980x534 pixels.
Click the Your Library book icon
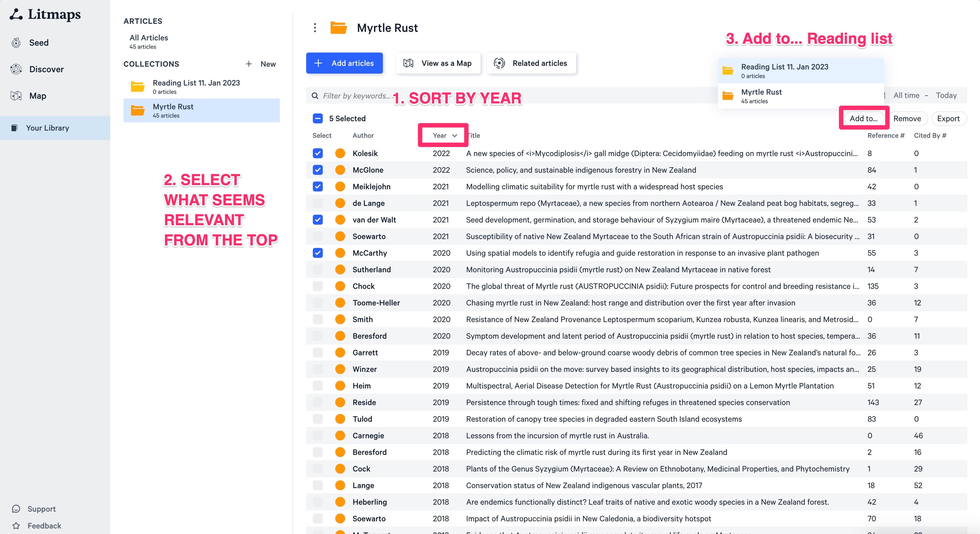(x=14, y=128)
